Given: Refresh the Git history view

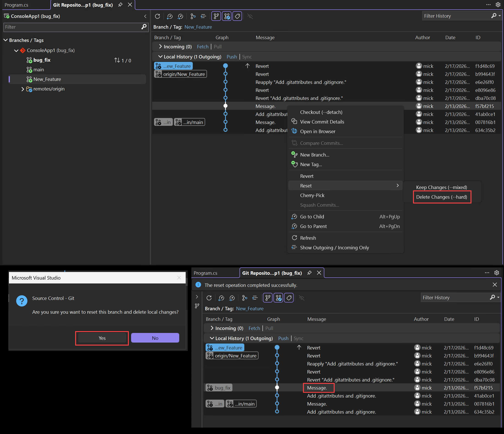Looking at the screenshot, I should (x=157, y=16).
